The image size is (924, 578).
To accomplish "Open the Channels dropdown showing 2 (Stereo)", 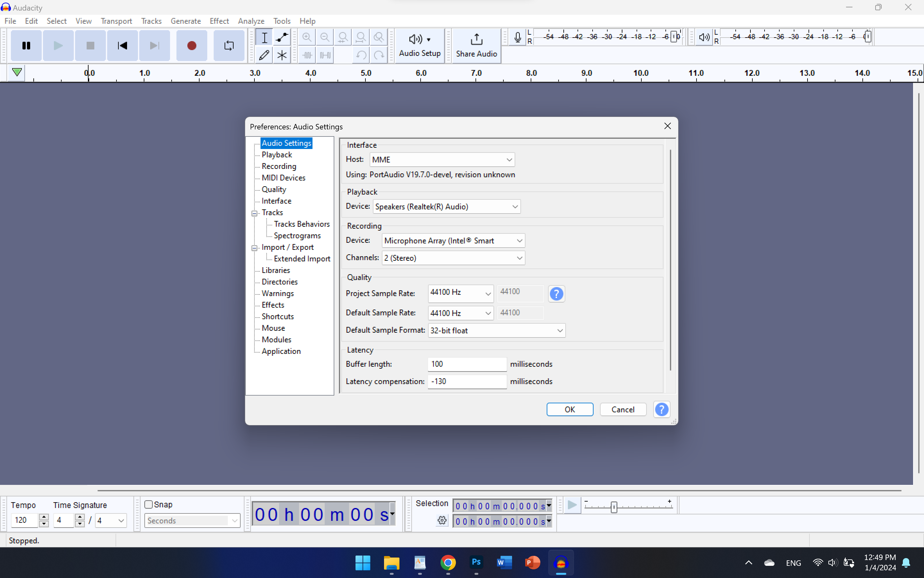I will [x=453, y=258].
